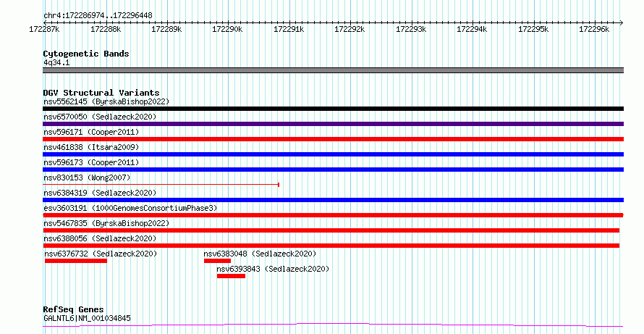Click the ruler's right end arrowhead
This screenshot has height=334, width=644.
[x=622, y=23]
